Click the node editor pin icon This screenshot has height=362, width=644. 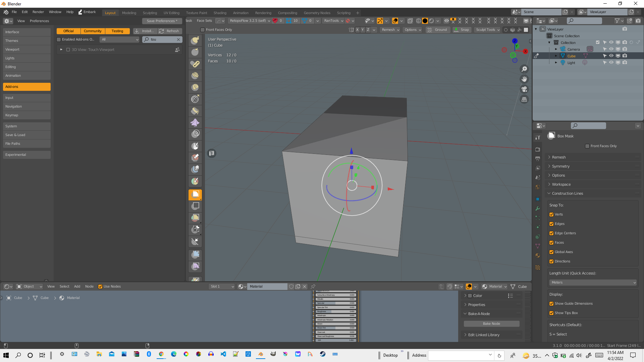point(313,287)
